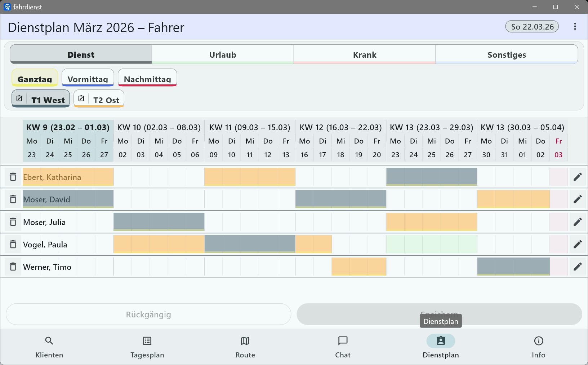Open date picker chip So 22.03.26
Screen dimensions: 588x365
532,27
